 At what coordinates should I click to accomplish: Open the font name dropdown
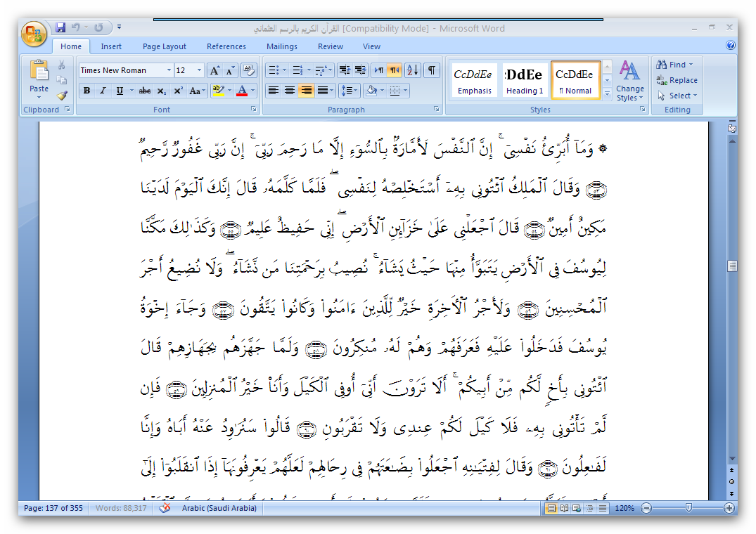[169, 70]
